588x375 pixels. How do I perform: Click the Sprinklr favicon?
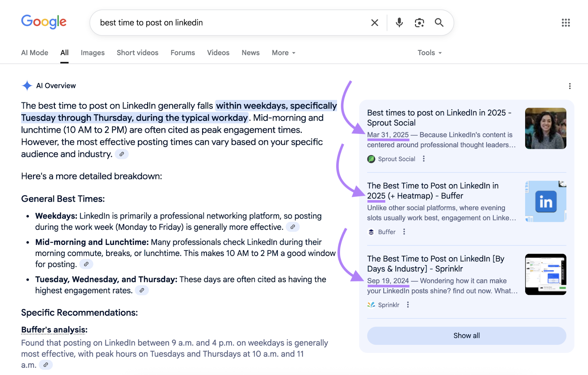tap(371, 305)
